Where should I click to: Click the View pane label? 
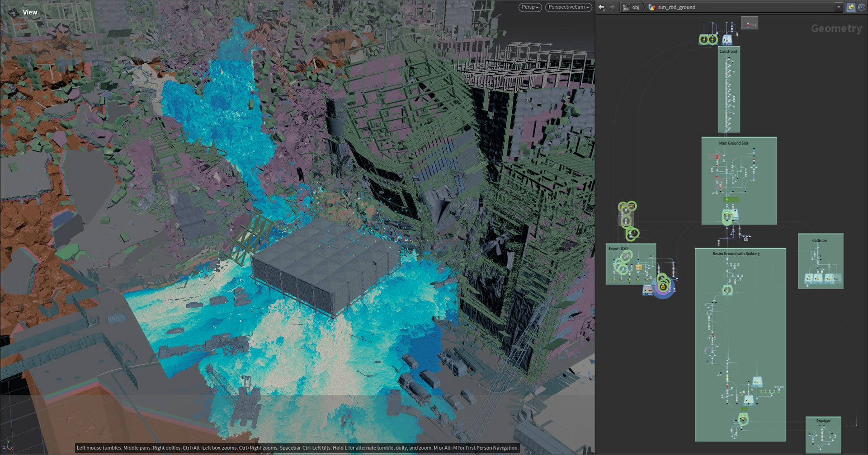click(30, 12)
